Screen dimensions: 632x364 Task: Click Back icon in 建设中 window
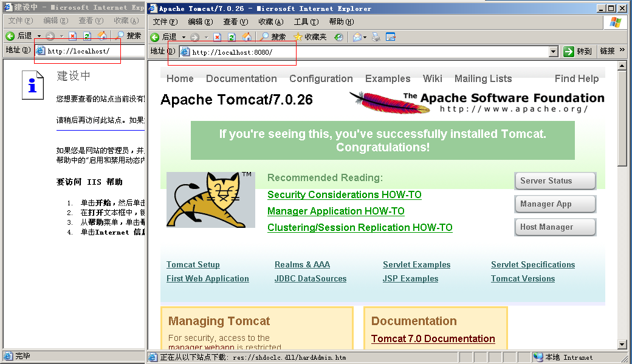click(10, 36)
